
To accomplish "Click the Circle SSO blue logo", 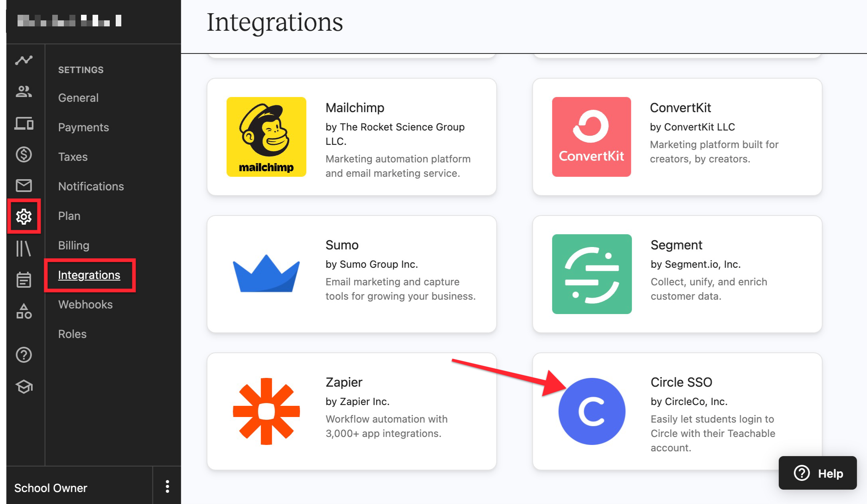I will tap(592, 411).
